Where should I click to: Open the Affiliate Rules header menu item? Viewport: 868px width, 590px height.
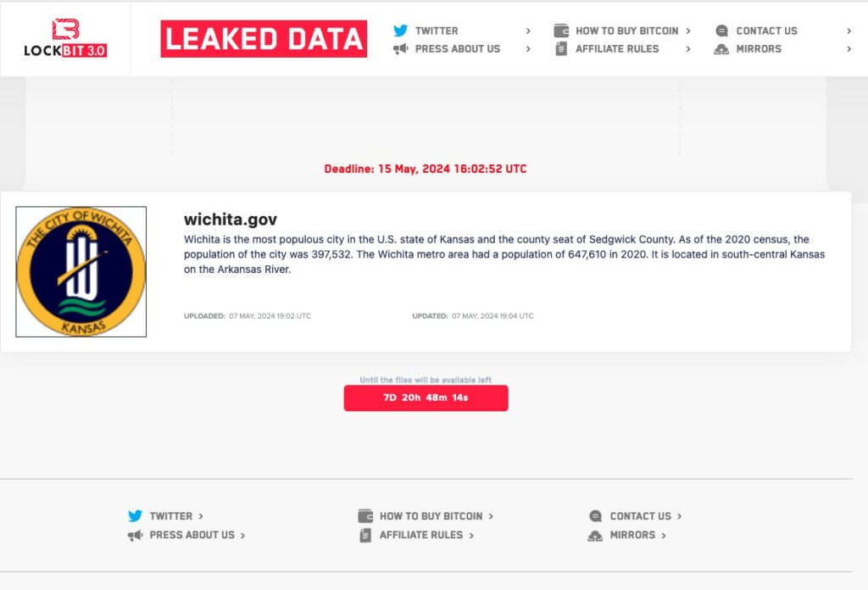point(616,49)
